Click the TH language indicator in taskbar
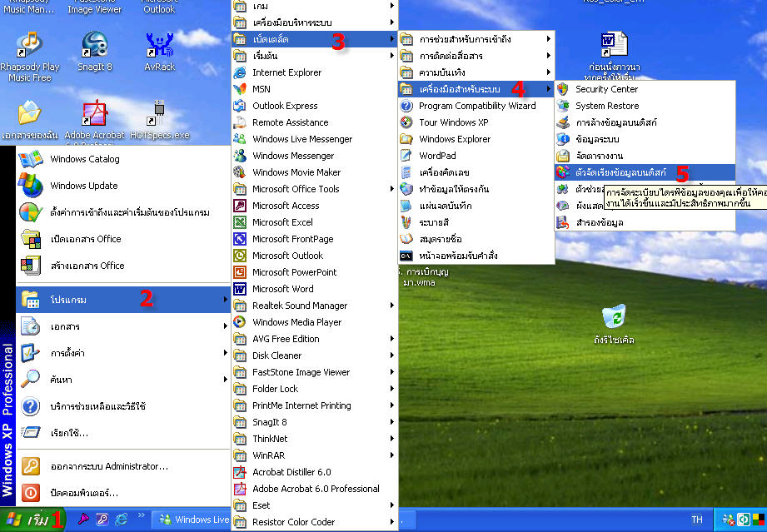 point(696,520)
